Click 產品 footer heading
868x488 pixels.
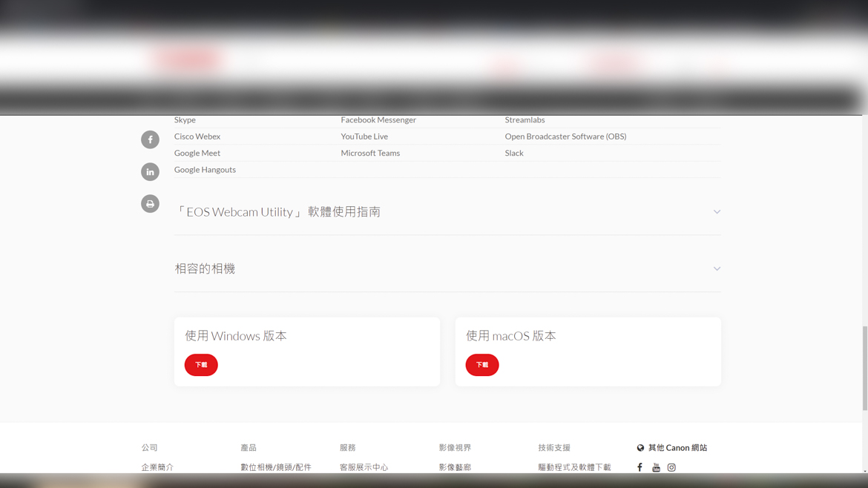(x=249, y=448)
